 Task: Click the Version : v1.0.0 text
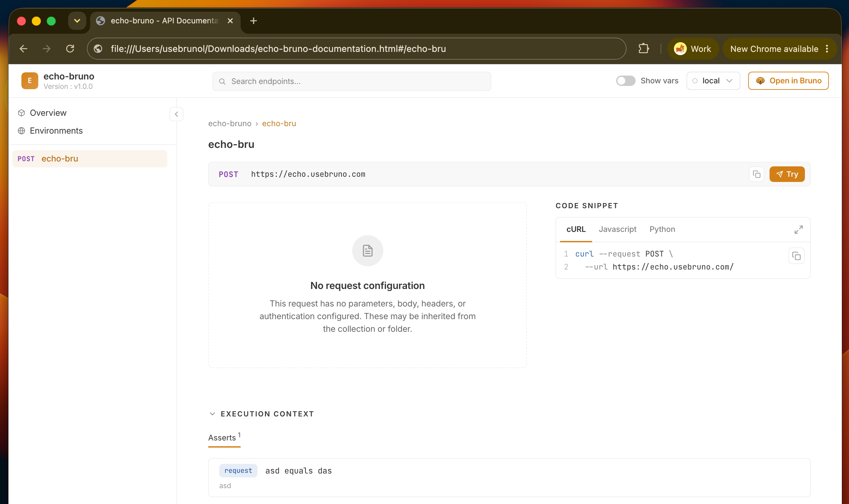(x=68, y=87)
